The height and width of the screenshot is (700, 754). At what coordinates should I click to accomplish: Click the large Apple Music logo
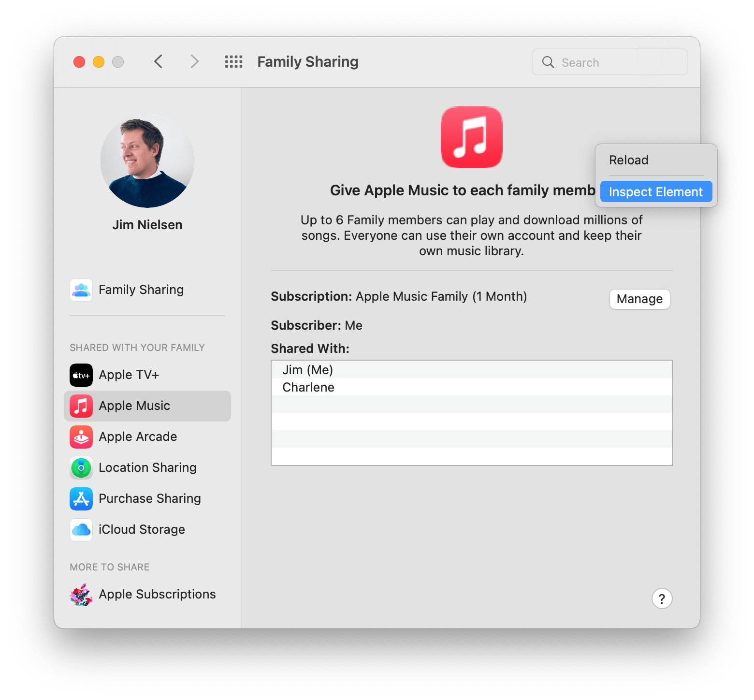472,137
